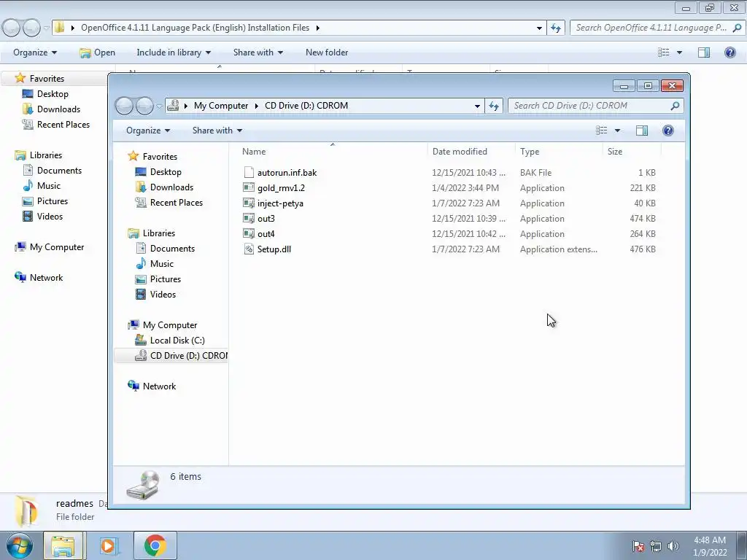Open the Windows Start menu
This screenshot has width=747, height=560.
[20, 545]
